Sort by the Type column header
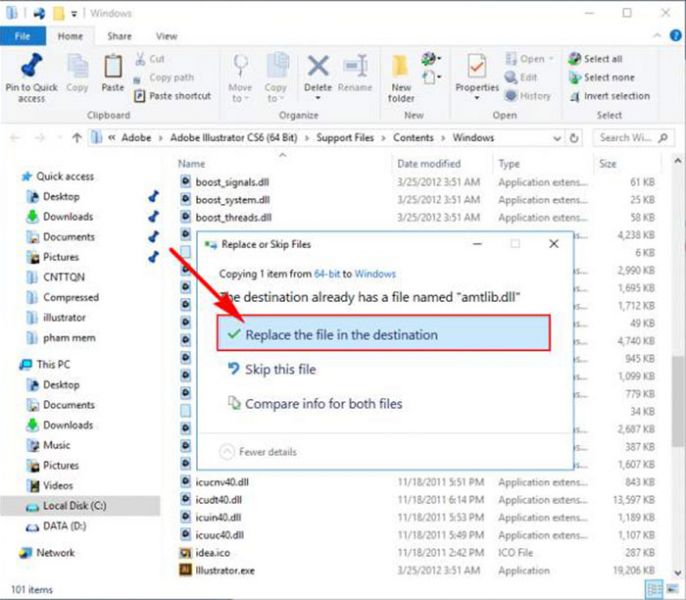This screenshot has width=686, height=600. click(x=509, y=164)
